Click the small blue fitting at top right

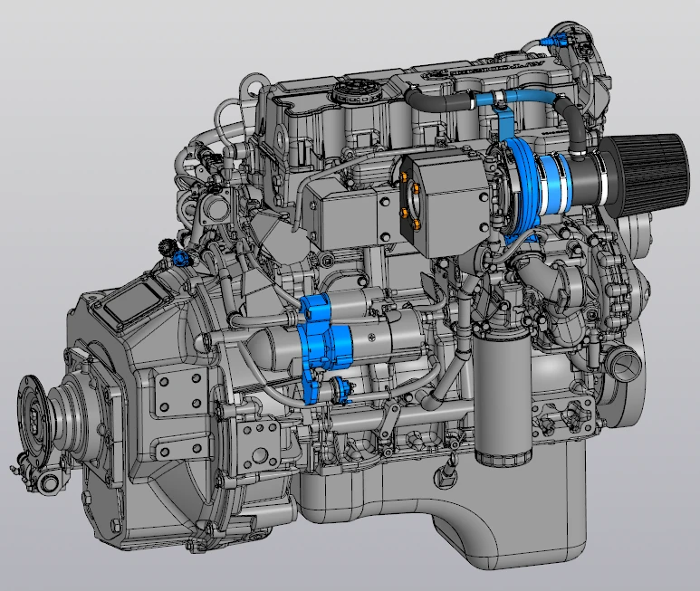[552, 40]
